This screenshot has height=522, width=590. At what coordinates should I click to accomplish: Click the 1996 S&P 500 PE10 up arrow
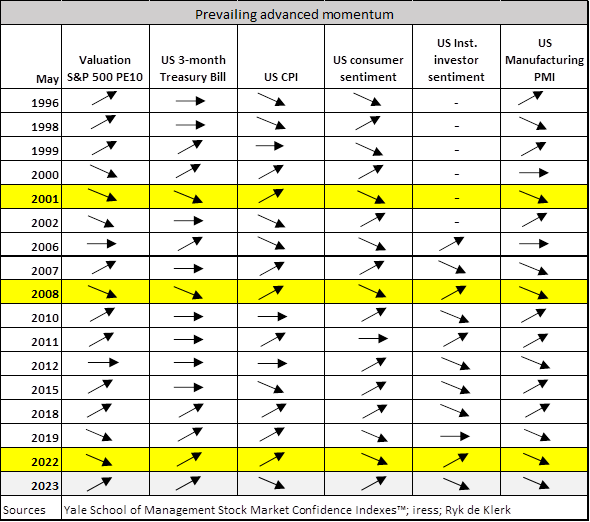(x=105, y=98)
